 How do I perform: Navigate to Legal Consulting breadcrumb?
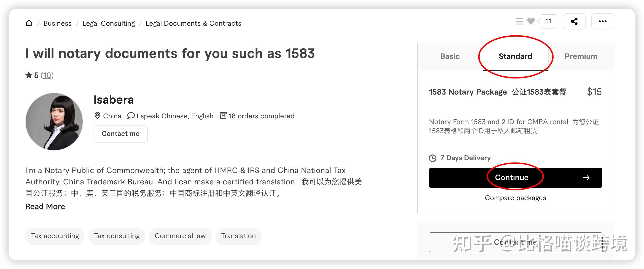(109, 23)
